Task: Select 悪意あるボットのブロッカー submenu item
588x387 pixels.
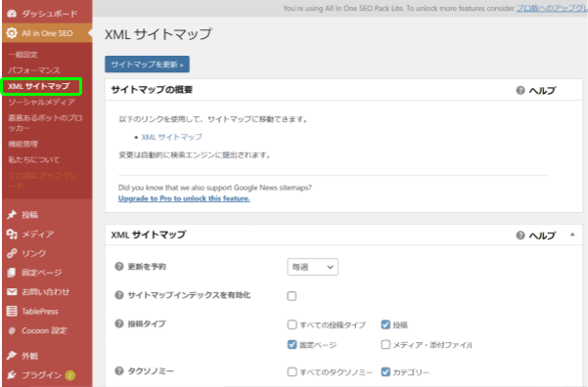Action: click(x=45, y=123)
